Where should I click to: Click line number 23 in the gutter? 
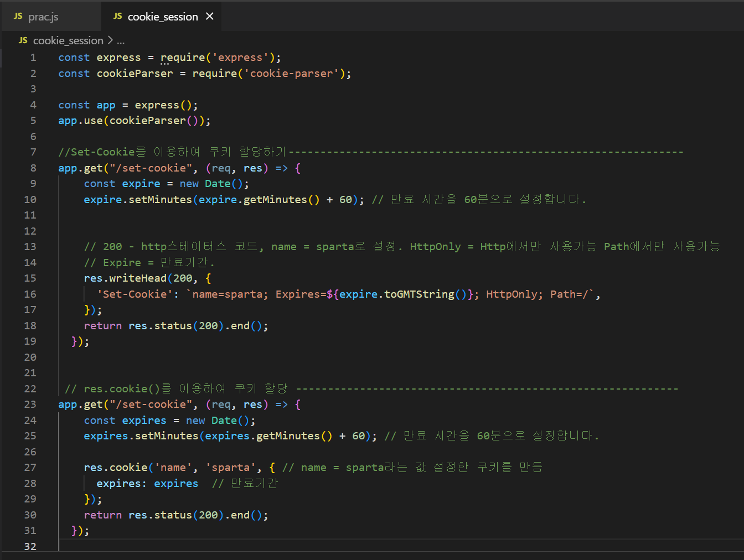(30, 405)
